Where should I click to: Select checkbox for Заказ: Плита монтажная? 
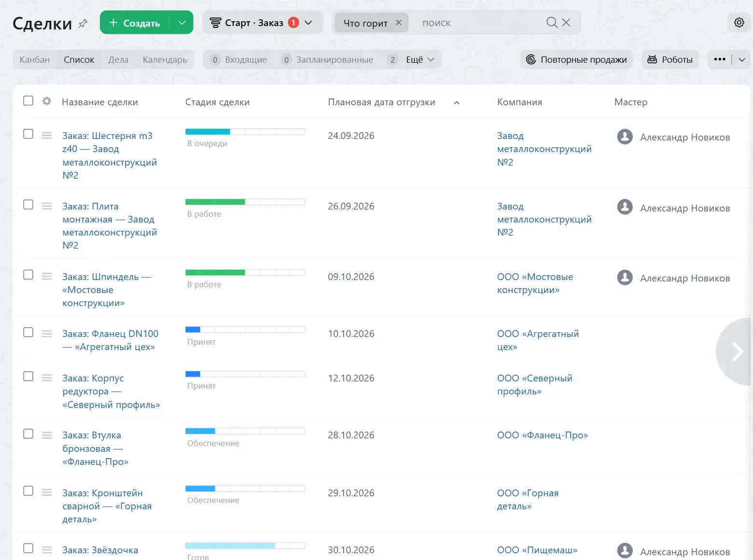28,205
